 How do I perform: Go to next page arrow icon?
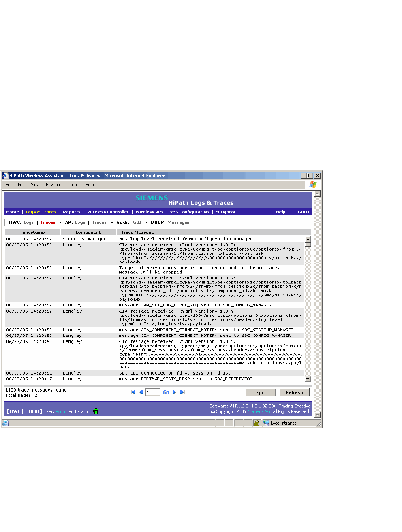pos(174,392)
